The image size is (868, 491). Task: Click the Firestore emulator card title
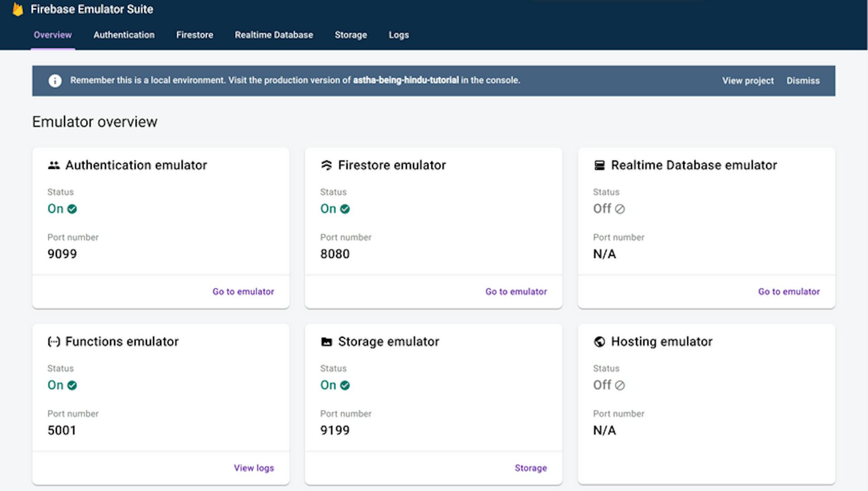click(392, 165)
